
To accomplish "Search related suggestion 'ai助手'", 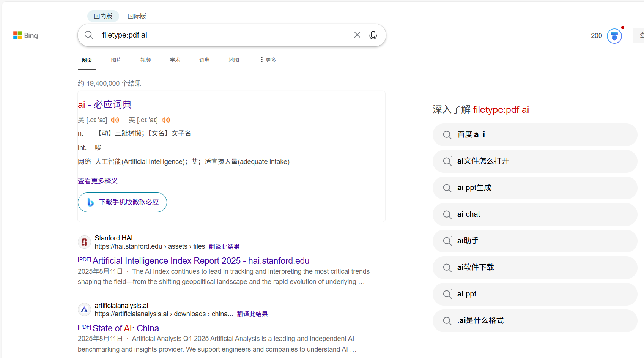I will coord(535,241).
